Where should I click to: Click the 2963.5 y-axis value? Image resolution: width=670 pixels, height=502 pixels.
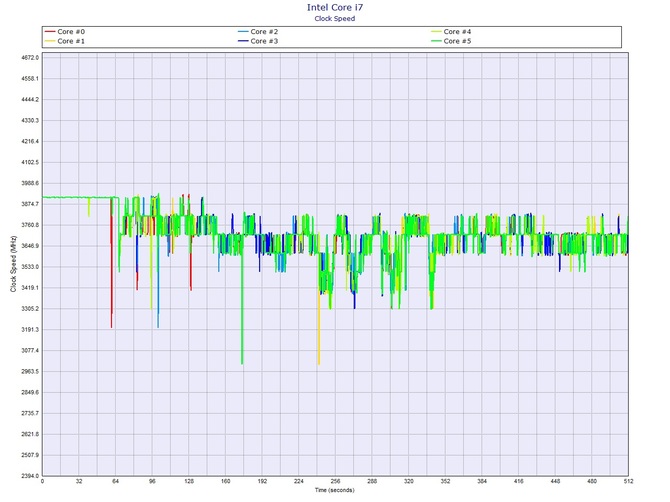coord(30,371)
